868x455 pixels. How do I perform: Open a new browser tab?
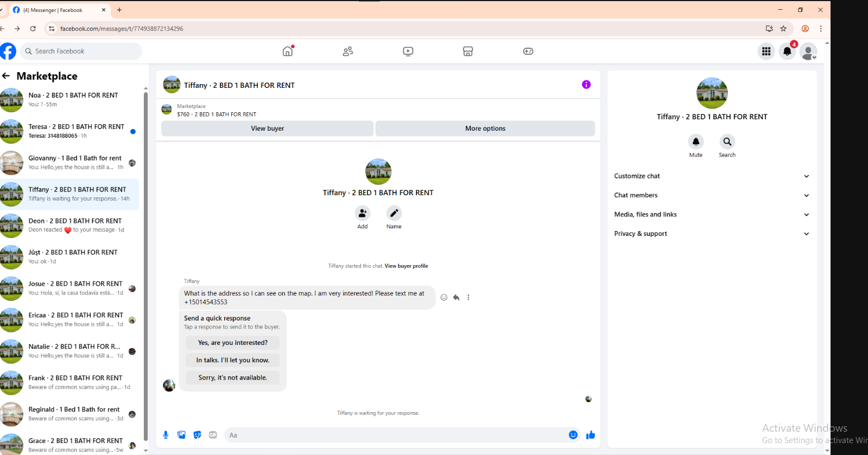tap(119, 10)
